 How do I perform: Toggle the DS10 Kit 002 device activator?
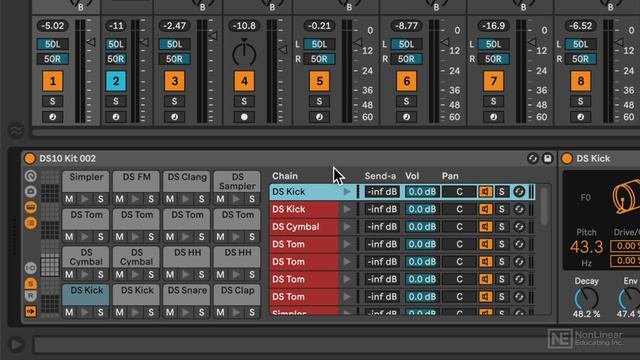(x=29, y=158)
